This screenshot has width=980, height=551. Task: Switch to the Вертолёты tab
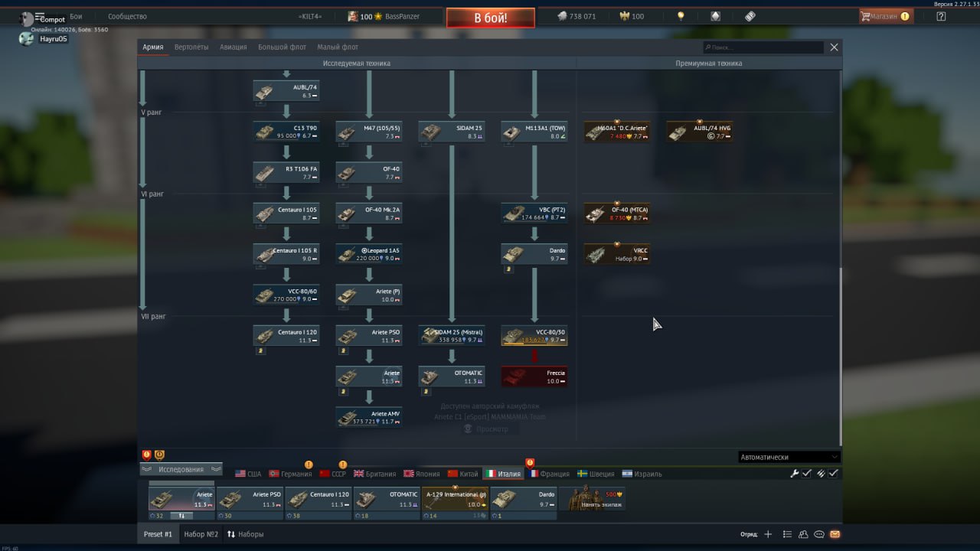tap(191, 47)
